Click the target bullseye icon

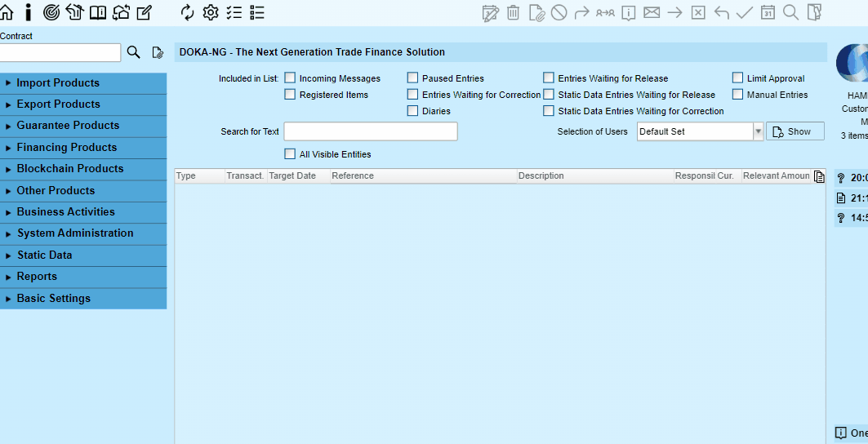51,12
